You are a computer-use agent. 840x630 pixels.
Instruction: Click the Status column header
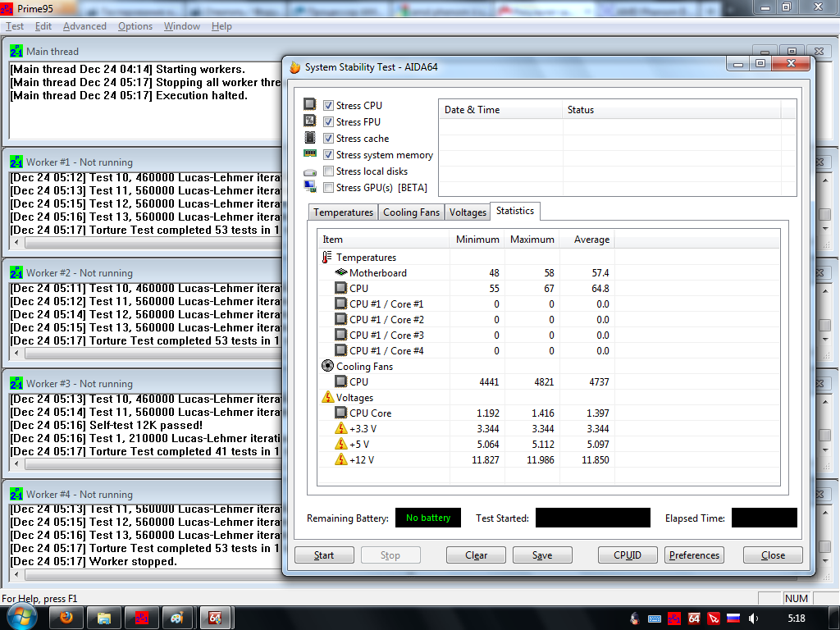pyautogui.click(x=672, y=109)
